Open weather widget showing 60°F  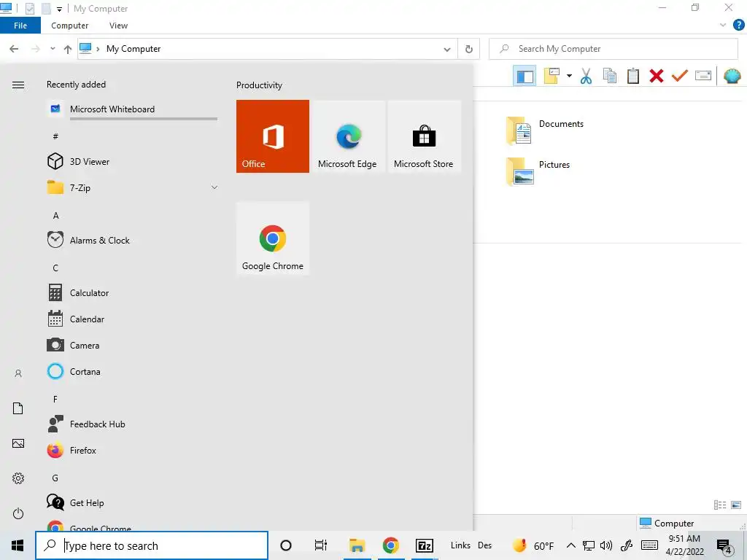click(533, 545)
